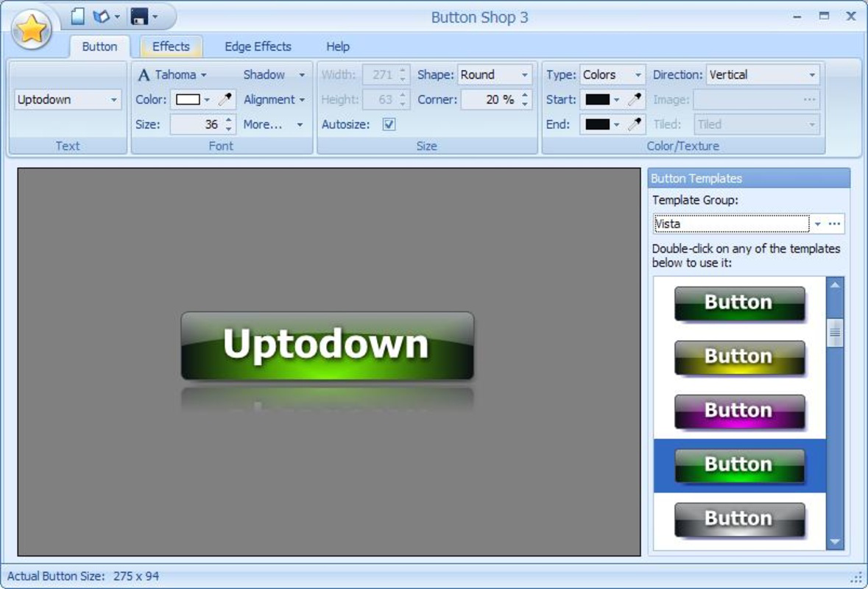Select the gray silver Button template
Viewport: 868px width, 589px height.
pyautogui.click(x=739, y=519)
